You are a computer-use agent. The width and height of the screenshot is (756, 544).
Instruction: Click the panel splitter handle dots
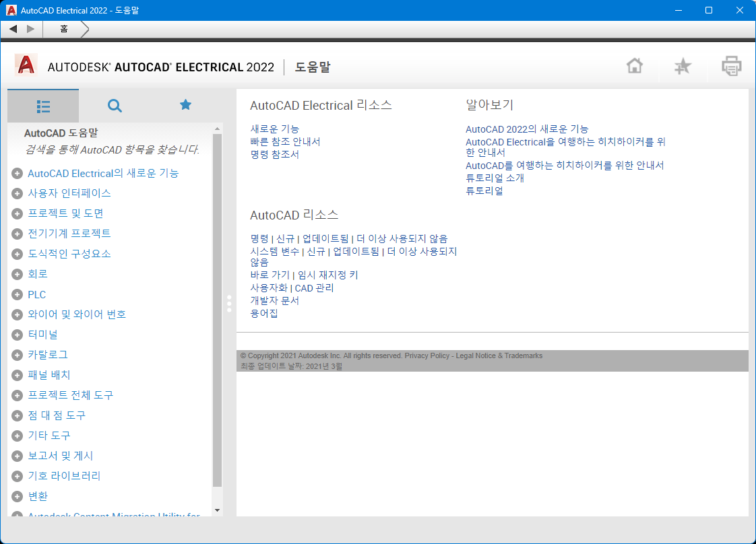pos(229,304)
